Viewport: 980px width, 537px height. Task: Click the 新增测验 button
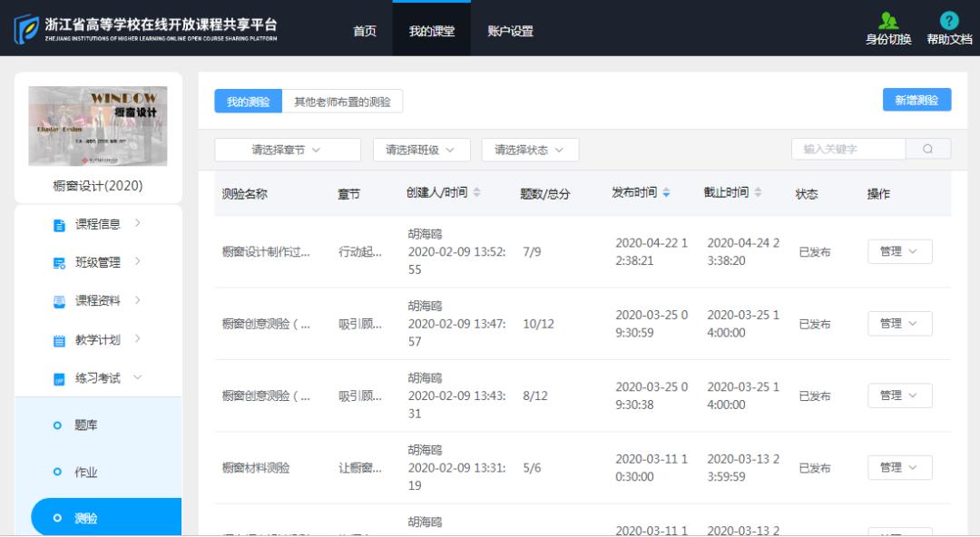(x=916, y=101)
